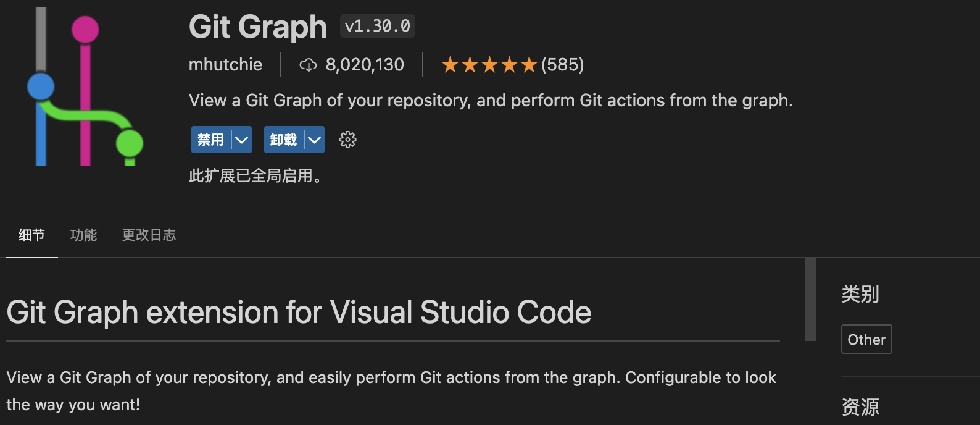980x425 pixels.
Task: Open the mhutchie publisher link
Action: [225, 65]
